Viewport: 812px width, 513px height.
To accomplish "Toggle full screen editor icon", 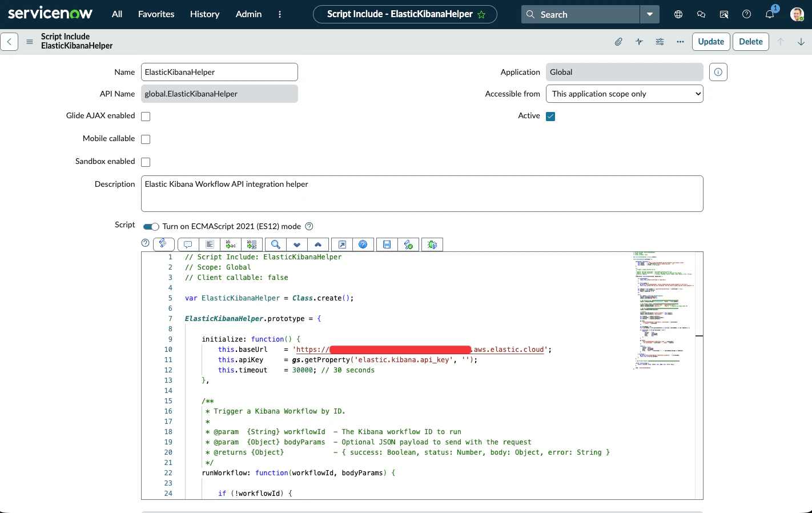I will (x=342, y=245).
